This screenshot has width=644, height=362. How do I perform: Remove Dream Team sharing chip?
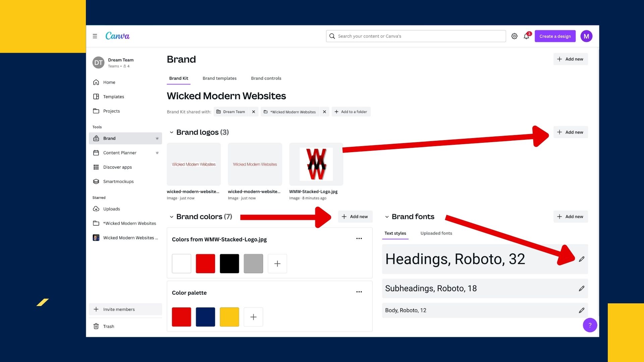[254, 112]
